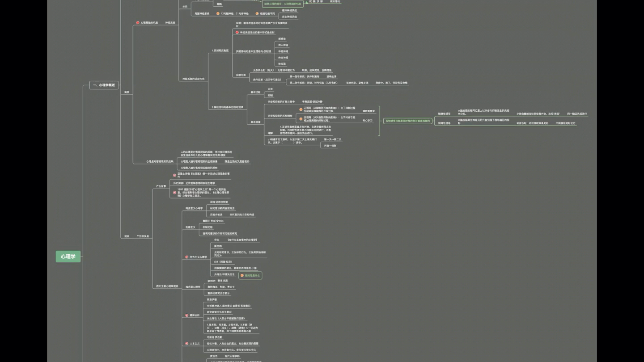Click the 躯体神经系统 leaf node
Screen dimensions: 644x362
click(x=289, y=10)
